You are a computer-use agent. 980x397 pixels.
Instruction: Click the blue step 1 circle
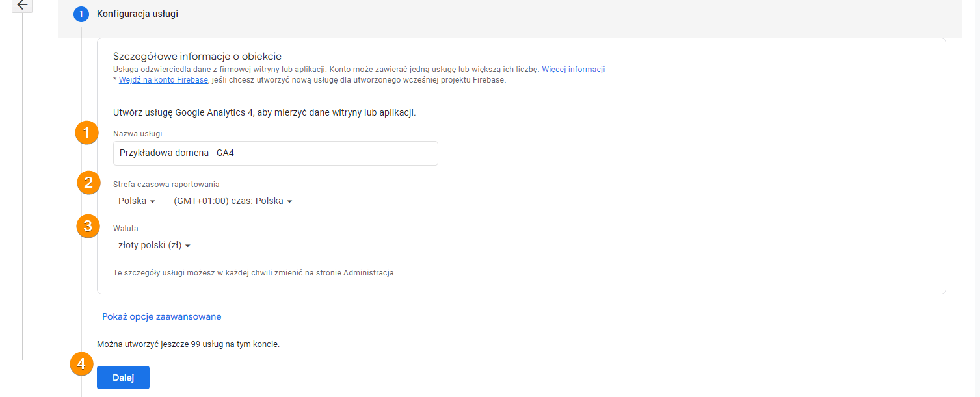[81, 14]
